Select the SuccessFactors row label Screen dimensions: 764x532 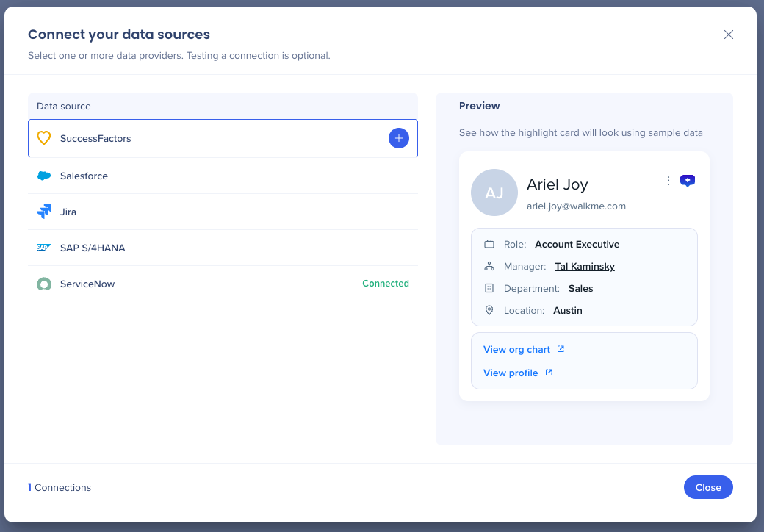coord(95,138)
